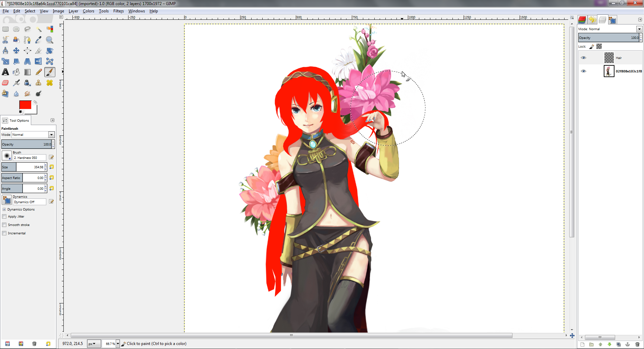
Task: Choose the Airbrush tool
Action: [x=16, y=83]
